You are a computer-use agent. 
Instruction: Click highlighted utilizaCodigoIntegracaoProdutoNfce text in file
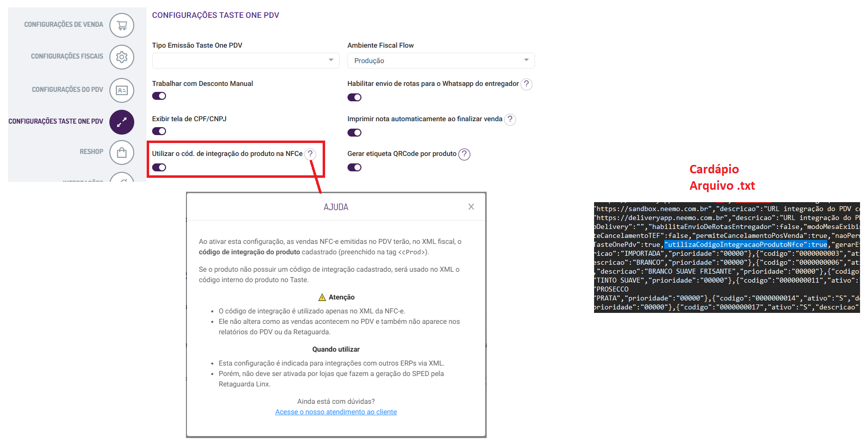pos(746,245)
